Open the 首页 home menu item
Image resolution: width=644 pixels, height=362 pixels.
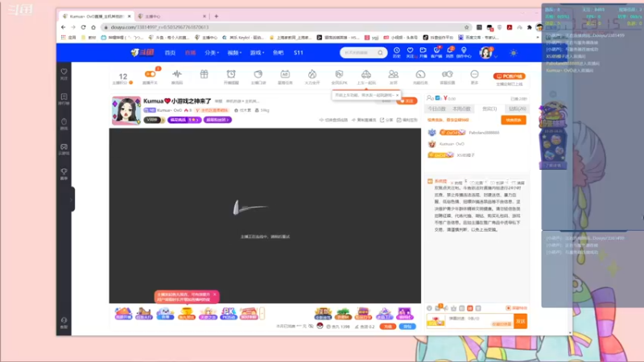(170, 53)
